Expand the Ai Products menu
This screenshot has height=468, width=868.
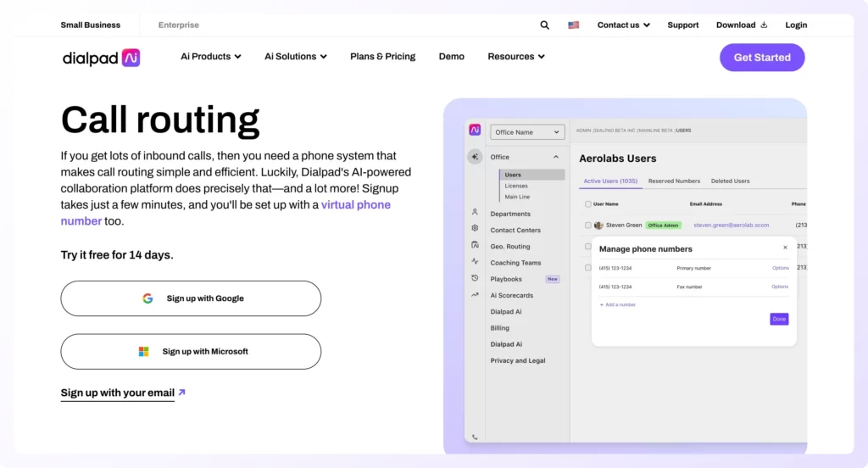tap(211, 57)
